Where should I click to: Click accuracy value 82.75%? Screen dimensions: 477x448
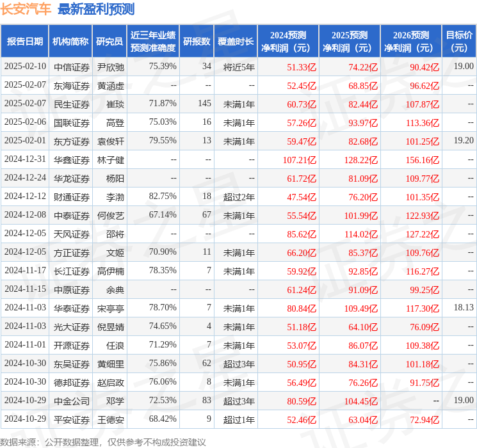tap(163, 196)
